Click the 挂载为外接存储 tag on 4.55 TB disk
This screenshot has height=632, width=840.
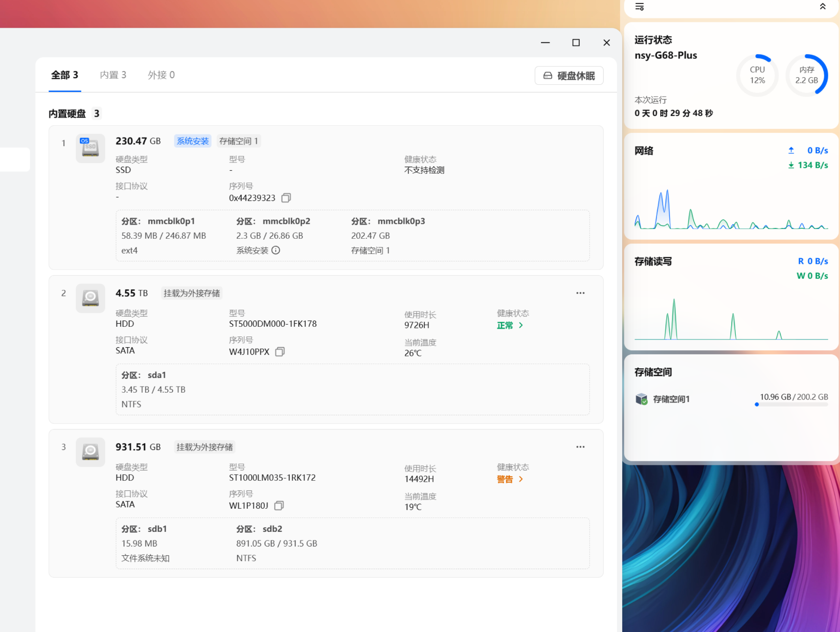pyautogui.click(x=192, y=294)
